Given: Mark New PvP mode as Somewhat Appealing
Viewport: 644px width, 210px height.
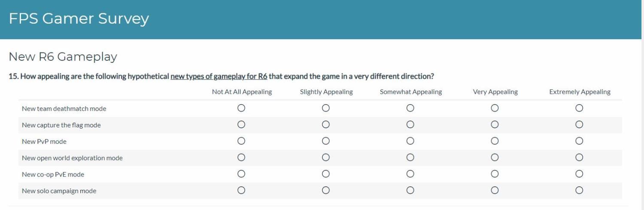Looking at the screenshot, I should (x=410, y=141).
